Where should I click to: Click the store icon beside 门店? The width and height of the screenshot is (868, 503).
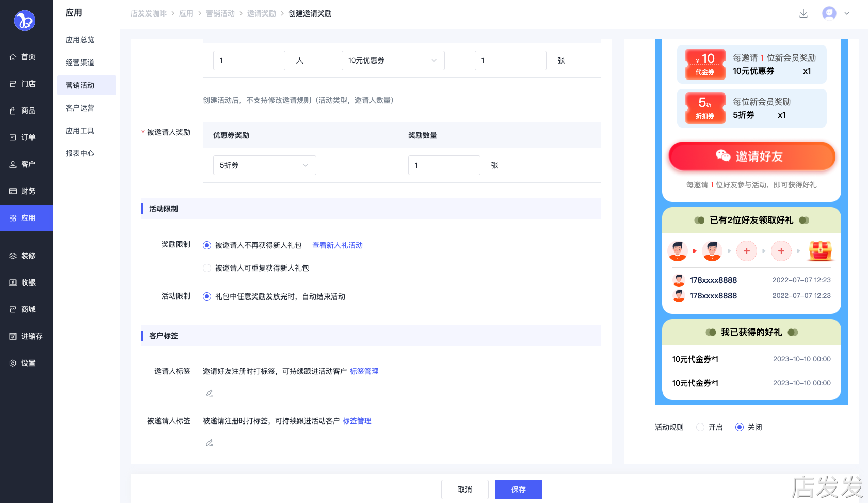pos(13,84)
